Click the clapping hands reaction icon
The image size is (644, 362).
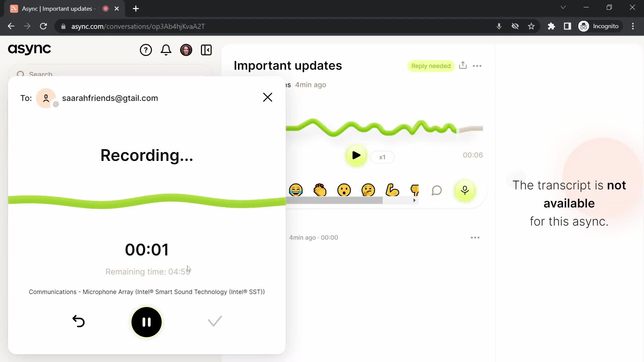(x=320, y=190)
